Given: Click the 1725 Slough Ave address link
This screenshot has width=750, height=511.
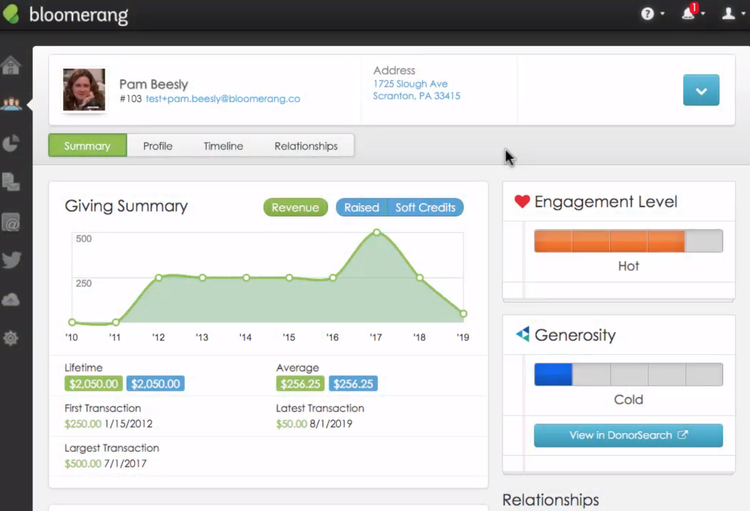Looking at the screenshot, I should [x=410, y=84].
